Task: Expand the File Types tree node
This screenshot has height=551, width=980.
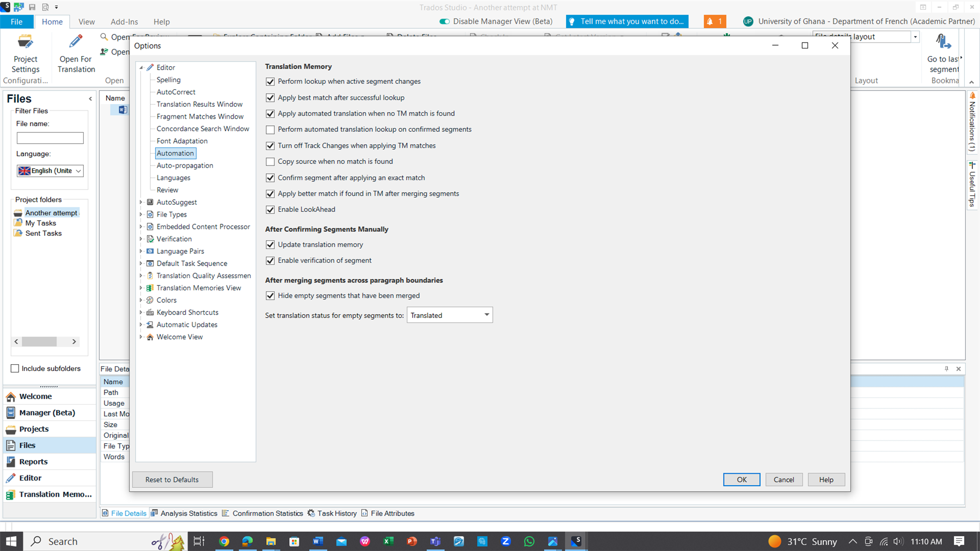Action: [x=141, y=215]
